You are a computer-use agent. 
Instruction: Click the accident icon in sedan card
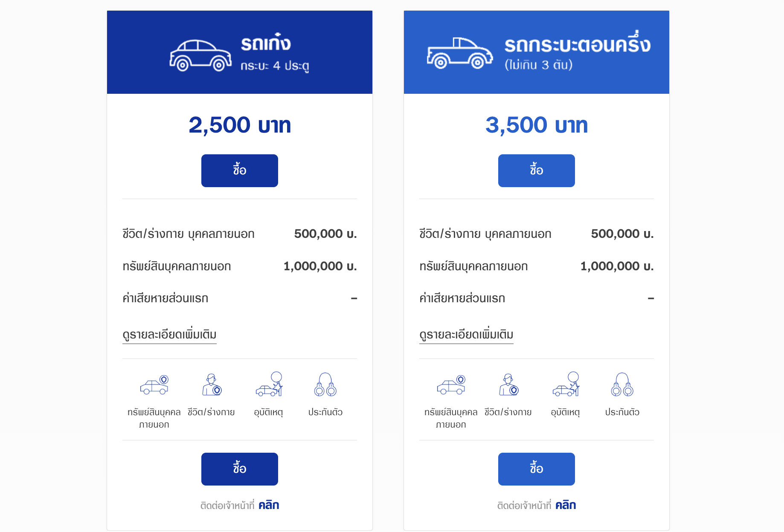click(269, 384)
